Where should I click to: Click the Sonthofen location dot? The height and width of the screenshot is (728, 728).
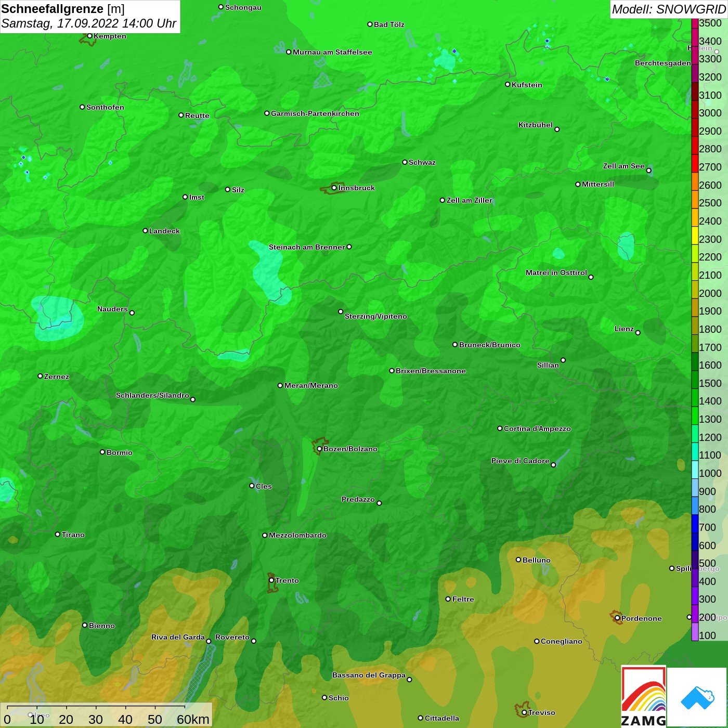82,107
